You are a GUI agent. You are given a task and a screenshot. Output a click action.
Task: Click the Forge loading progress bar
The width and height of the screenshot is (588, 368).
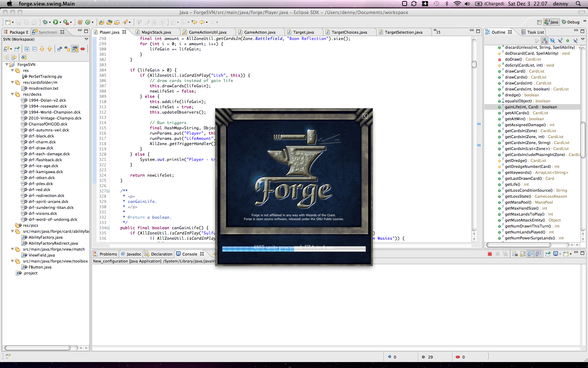pyautogui.click(x=294, y=248)
